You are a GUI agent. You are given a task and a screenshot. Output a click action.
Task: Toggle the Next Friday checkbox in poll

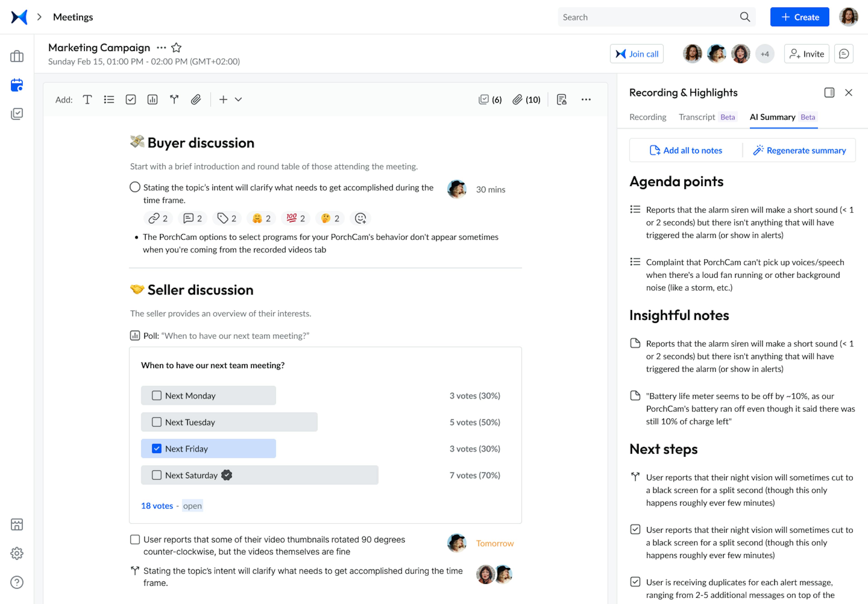point(156,448)
